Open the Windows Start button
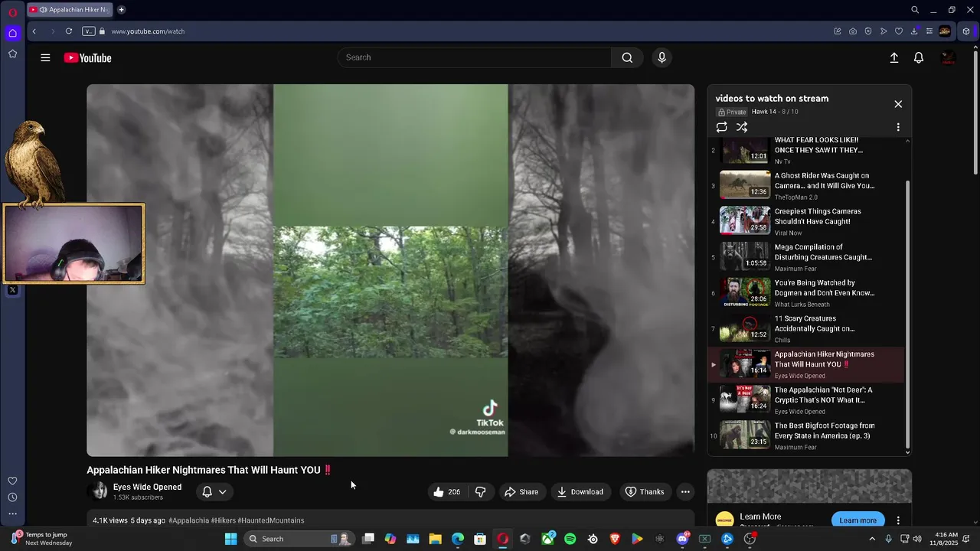 point(230,539)
